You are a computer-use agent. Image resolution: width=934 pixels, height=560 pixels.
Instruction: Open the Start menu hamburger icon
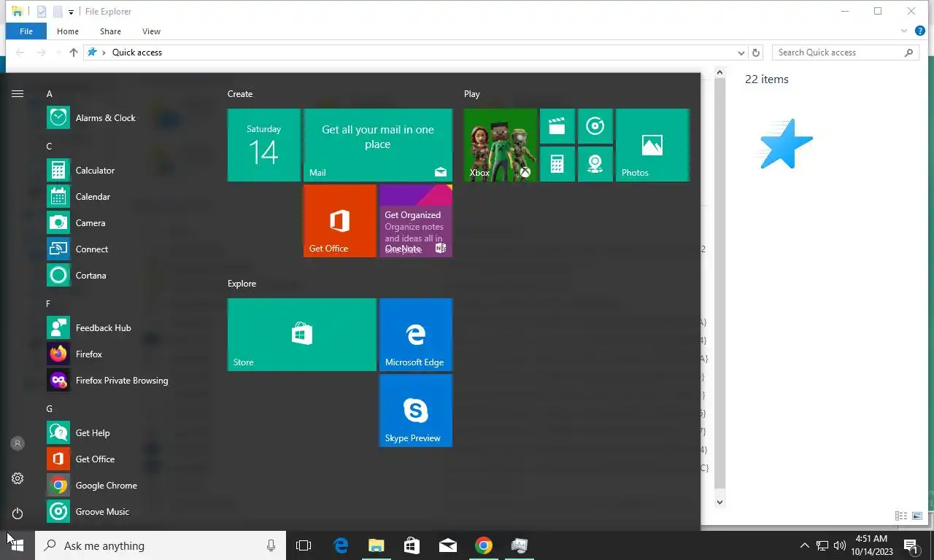click(x=18, y=93)
